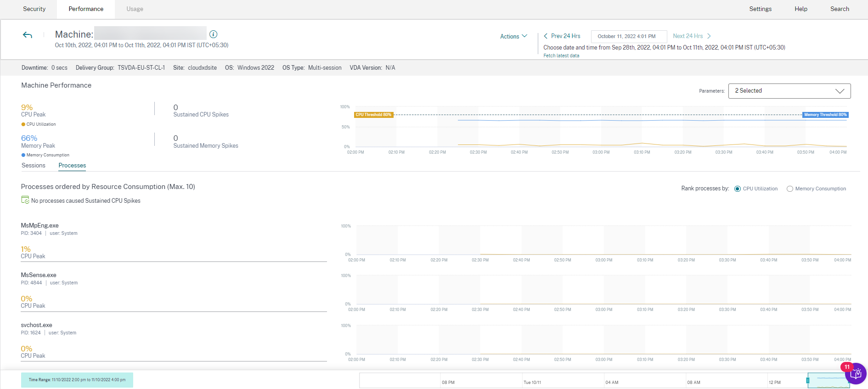Open the Actions dropdown menu
This screenshot has height=389, width=868.
tap(513, 36)
